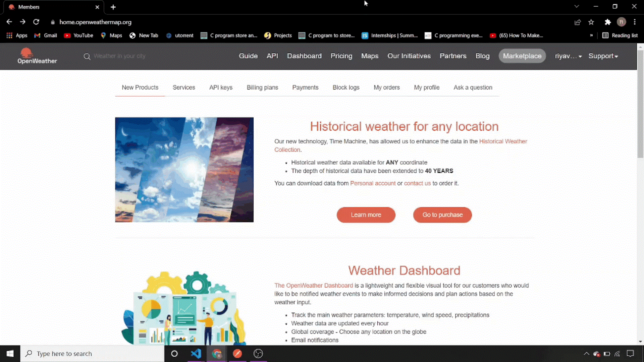The image size is (644, 362).
Task: Open the Ask a question tab
Action: pyautogui.click(x=473, y=87)
